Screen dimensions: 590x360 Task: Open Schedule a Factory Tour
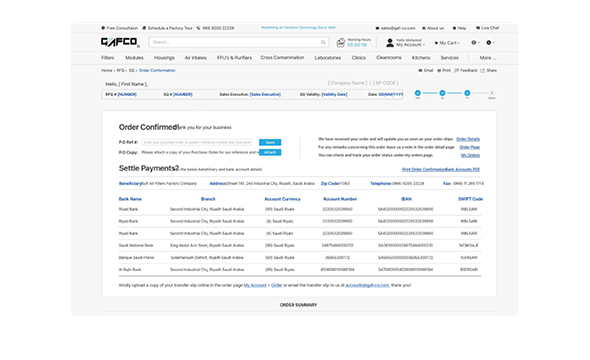167,28
